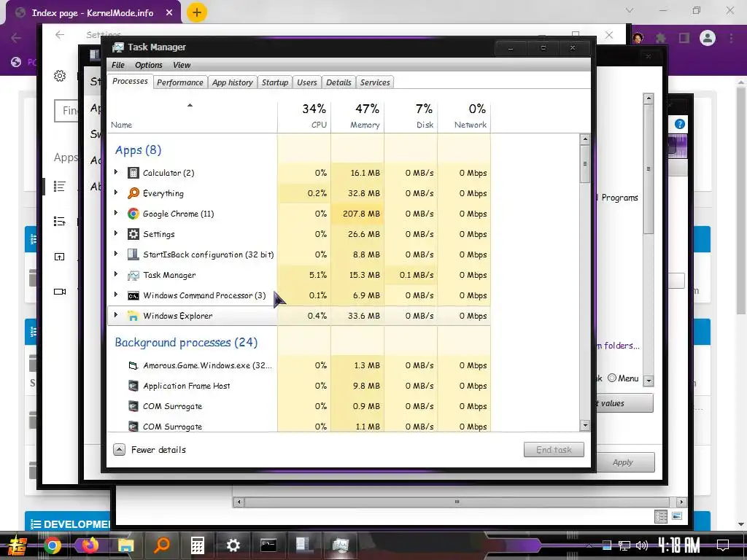Click the Everything search app icon in process list

click(133, 193)
